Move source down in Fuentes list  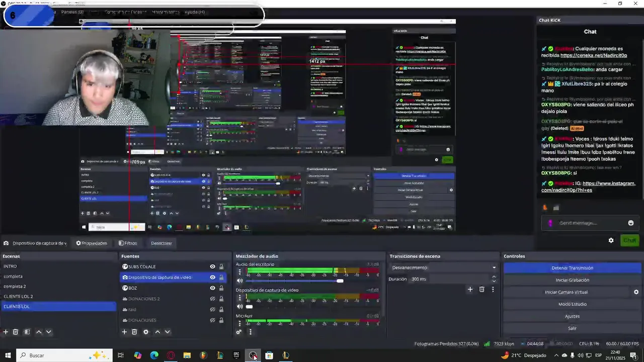click(168, 332)
